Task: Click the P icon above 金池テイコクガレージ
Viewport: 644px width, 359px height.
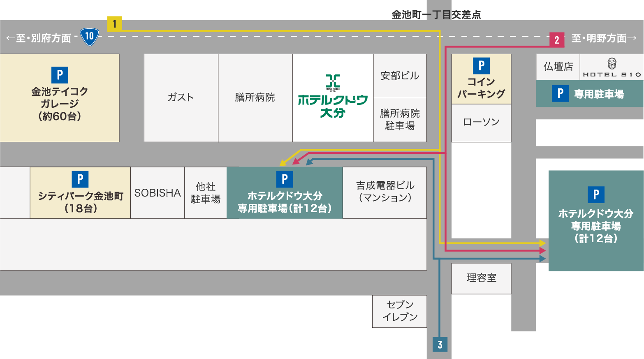Action: pyautogui.click(x=60, y=75)
